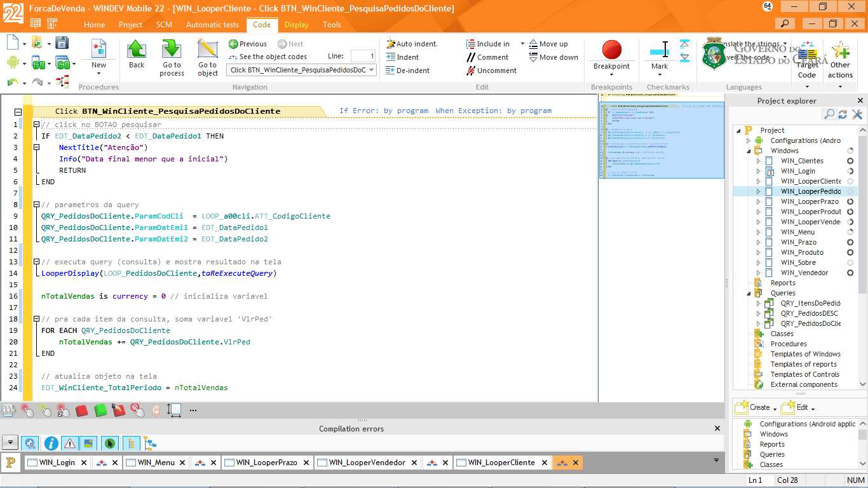The width and height of the screenshot is (868, 488).
Task: Click the Back navigation arrow icon
Action: [137, 50]
